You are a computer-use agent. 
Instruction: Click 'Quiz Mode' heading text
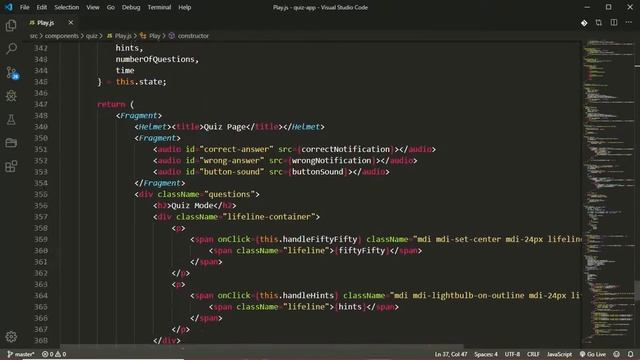click(192, 206)
